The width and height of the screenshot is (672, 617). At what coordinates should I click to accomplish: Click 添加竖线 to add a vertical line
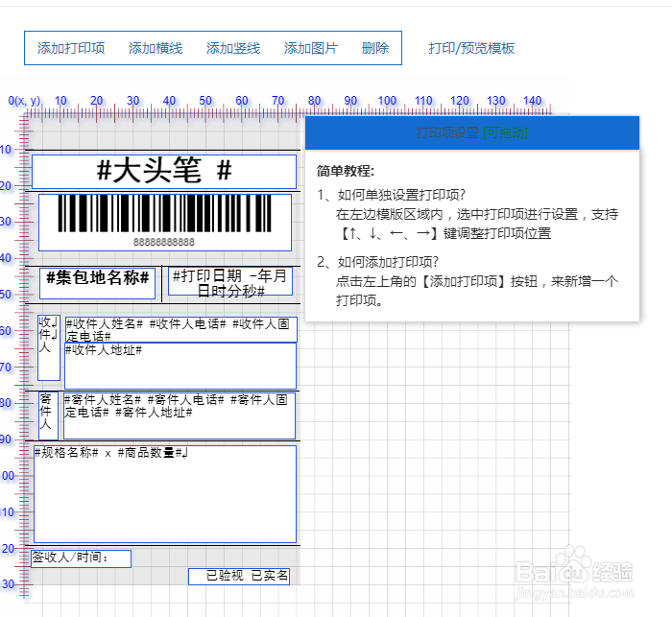tap(233, 48)
